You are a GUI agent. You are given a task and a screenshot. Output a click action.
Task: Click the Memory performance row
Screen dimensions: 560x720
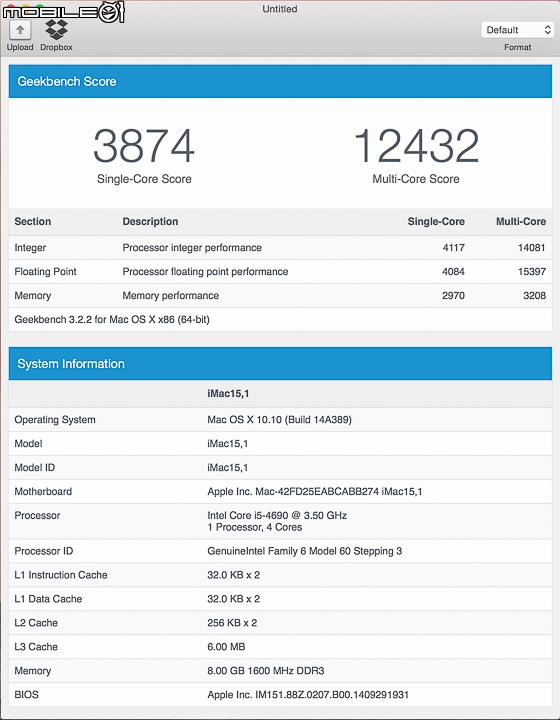pyautogui.click(x=280, y=295)
